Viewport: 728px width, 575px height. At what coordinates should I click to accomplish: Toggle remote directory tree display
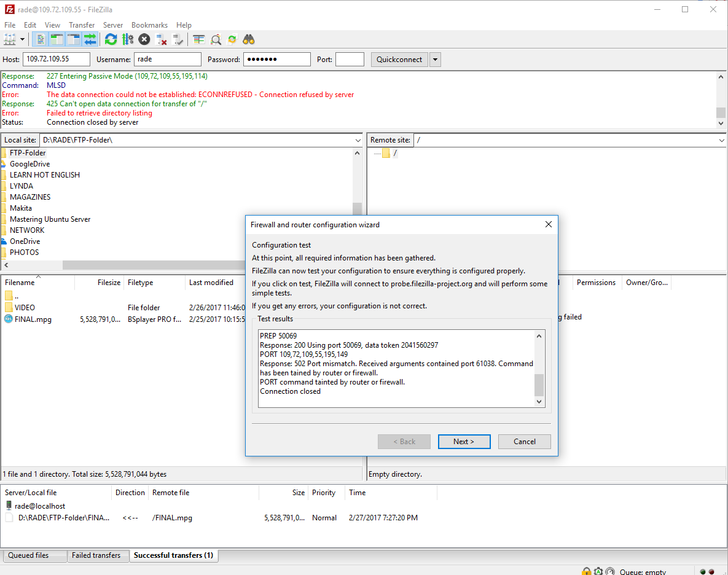[x=73, y=39]
